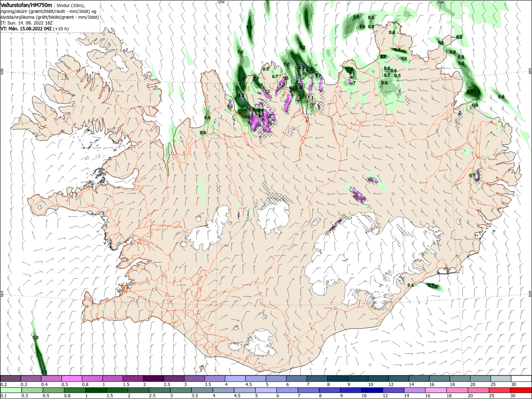This screenshot has height=399, width=532.
Task: Pick the violet 12 swatch, lower rain scale
Action: tap(394, 390)
